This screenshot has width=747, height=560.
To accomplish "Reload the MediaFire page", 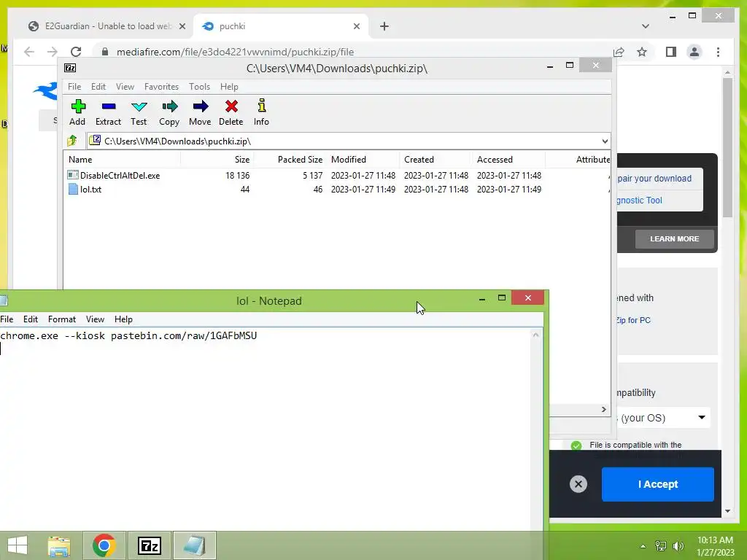I will [76, 52].
